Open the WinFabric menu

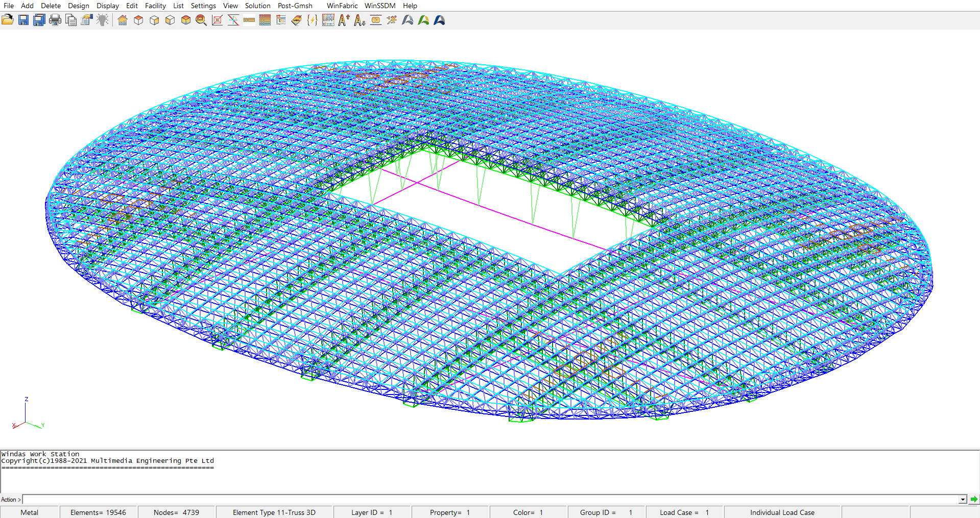(x=342, y=6)
